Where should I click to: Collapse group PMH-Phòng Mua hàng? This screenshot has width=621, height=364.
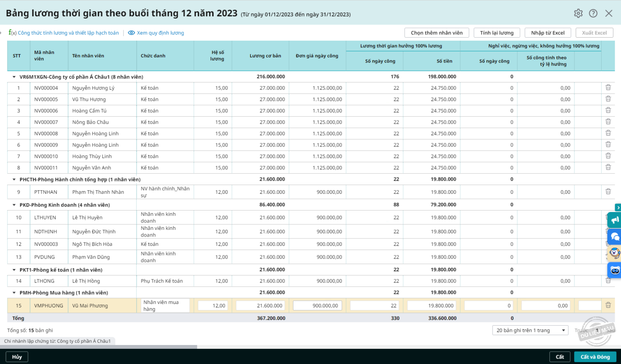point(14,293)
